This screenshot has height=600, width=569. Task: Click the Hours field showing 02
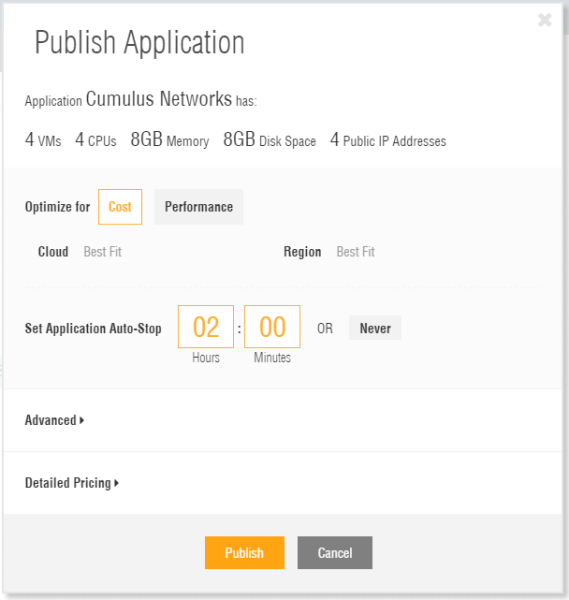(x=206, y=326)
